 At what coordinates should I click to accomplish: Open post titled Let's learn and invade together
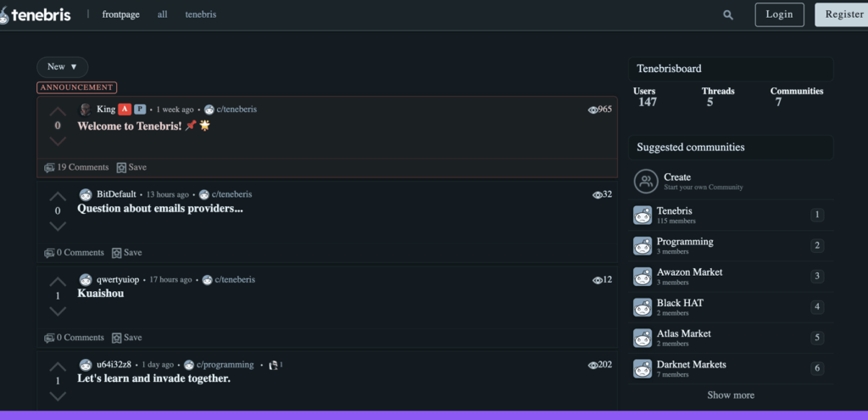tap(153, 378)
